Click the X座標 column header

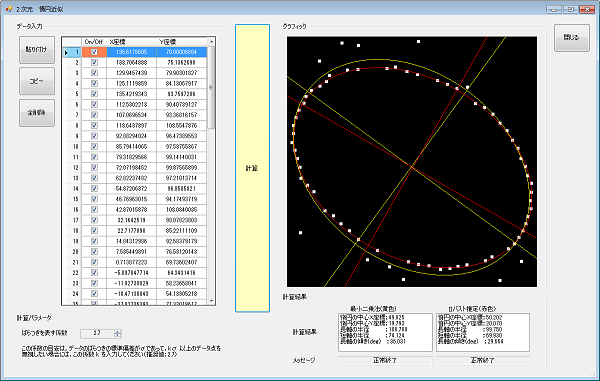click(132, 42)
